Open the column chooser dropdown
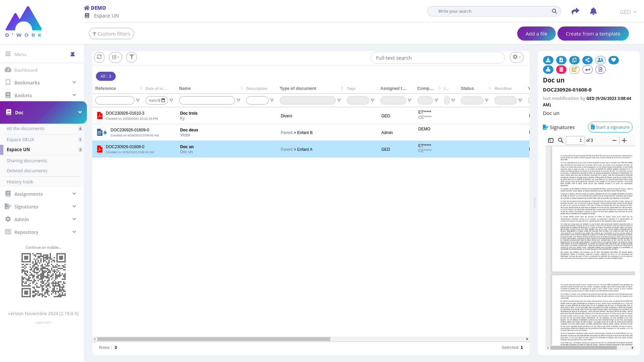Viewport: 644px width, 362px height. coord(115,57)
